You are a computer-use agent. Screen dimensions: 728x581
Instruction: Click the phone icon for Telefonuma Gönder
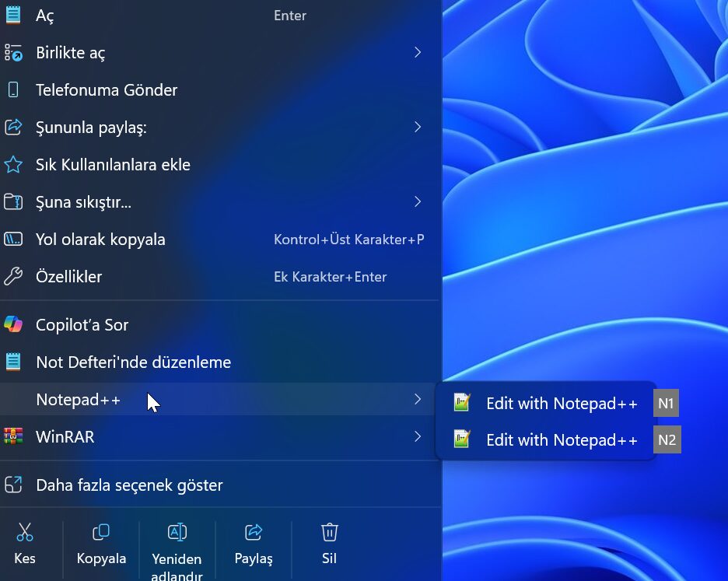[x=13, y=89]
